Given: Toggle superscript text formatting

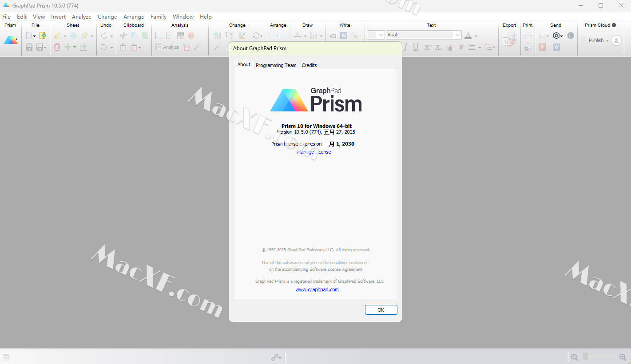Looking at the screenshot, I should point(428,47).
